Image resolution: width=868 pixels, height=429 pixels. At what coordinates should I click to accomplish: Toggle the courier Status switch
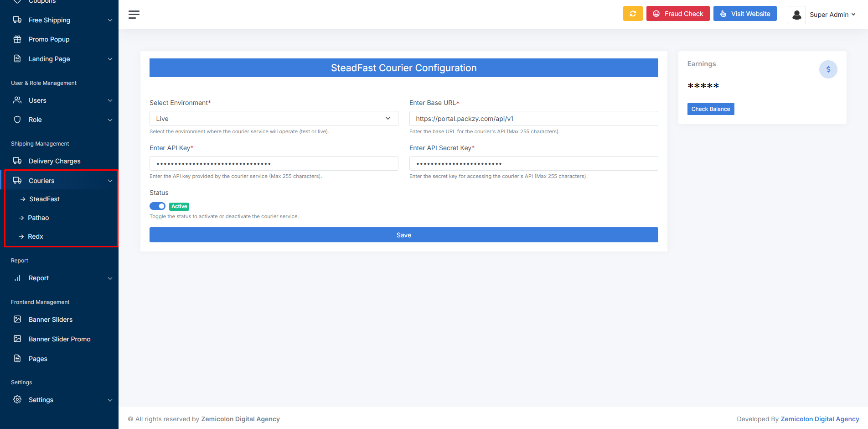coord(157,206)
